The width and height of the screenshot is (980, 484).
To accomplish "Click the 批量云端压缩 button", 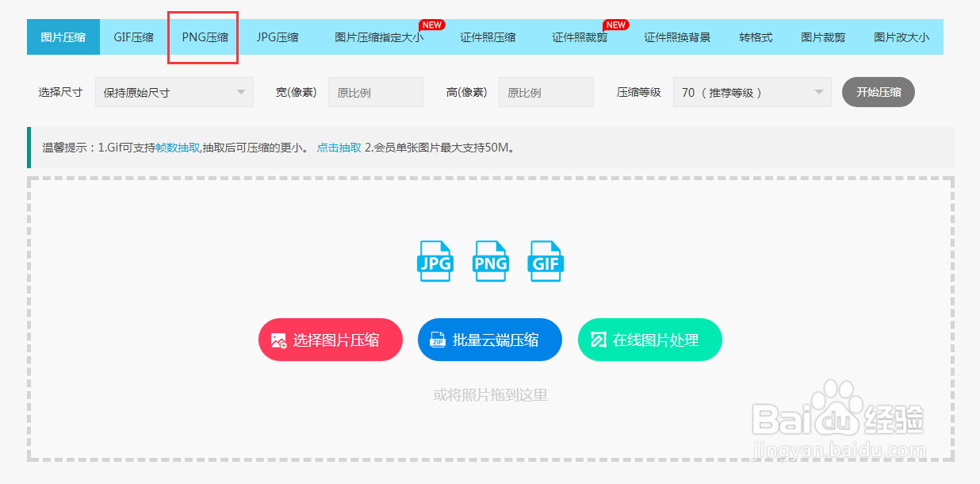I will click(489, 340).
